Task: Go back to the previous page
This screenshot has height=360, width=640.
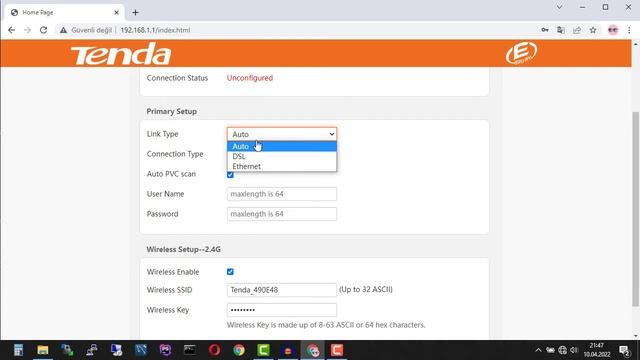Action: tap(11, 30)
